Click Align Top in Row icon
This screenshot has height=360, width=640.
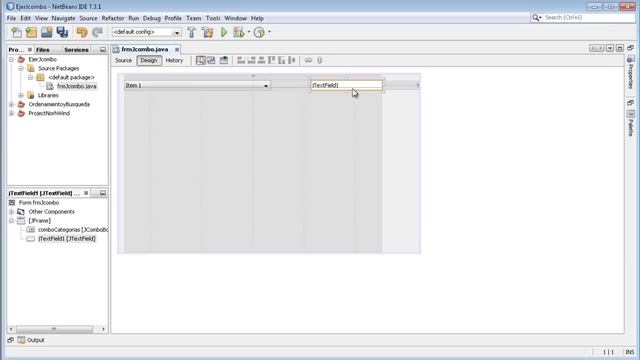point(271,60)
